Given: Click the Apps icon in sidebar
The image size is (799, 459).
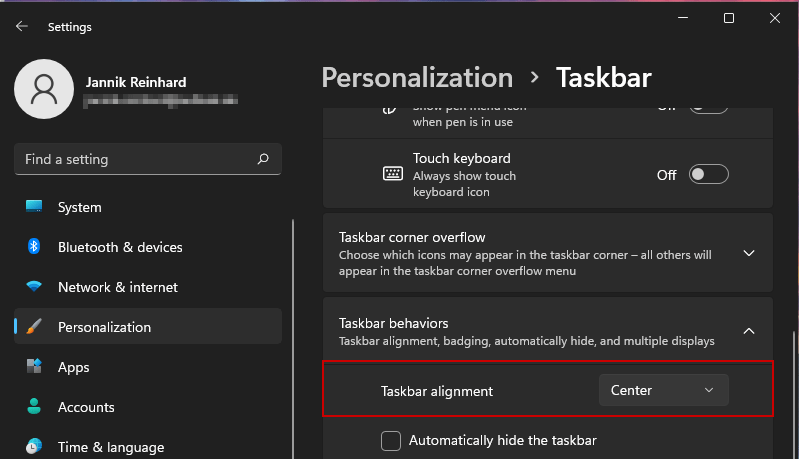Looking at the screenshot, I should tap(34, 367).
